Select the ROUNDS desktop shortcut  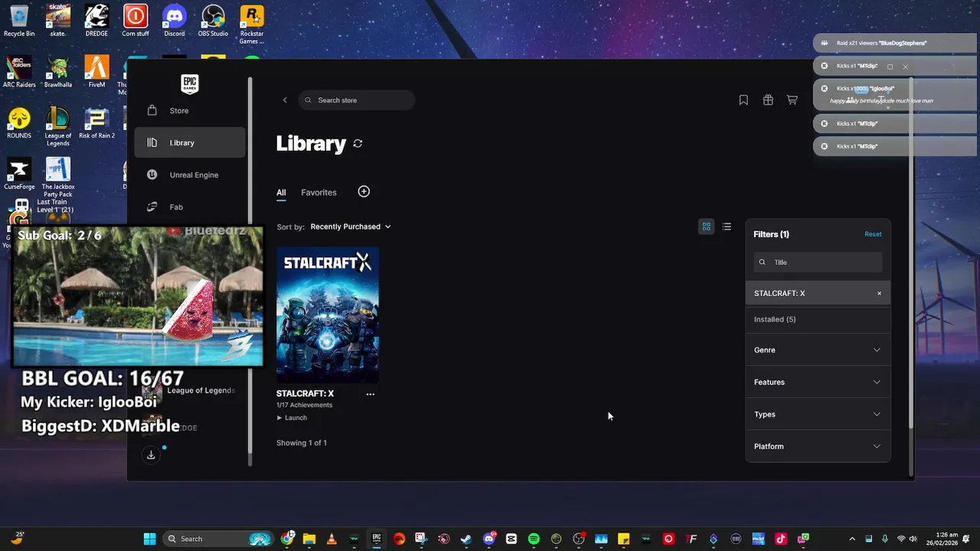tap(19, 123)
